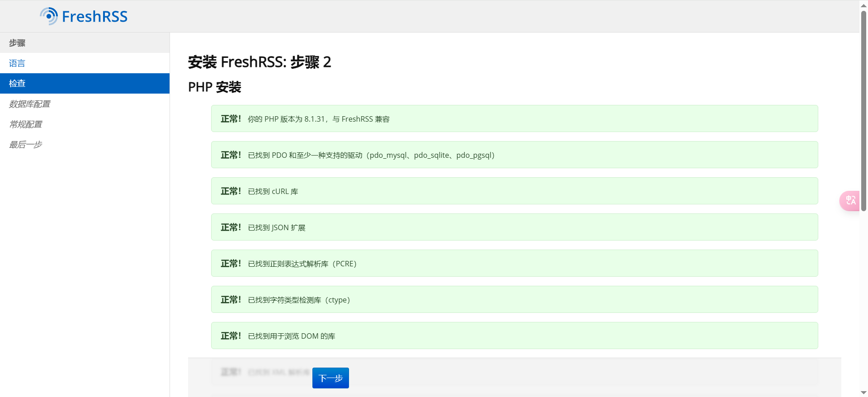Click the FreshRSS logo icon
Image resolution: width=868 pixels, height=397 pixels.
click(49, 16)
